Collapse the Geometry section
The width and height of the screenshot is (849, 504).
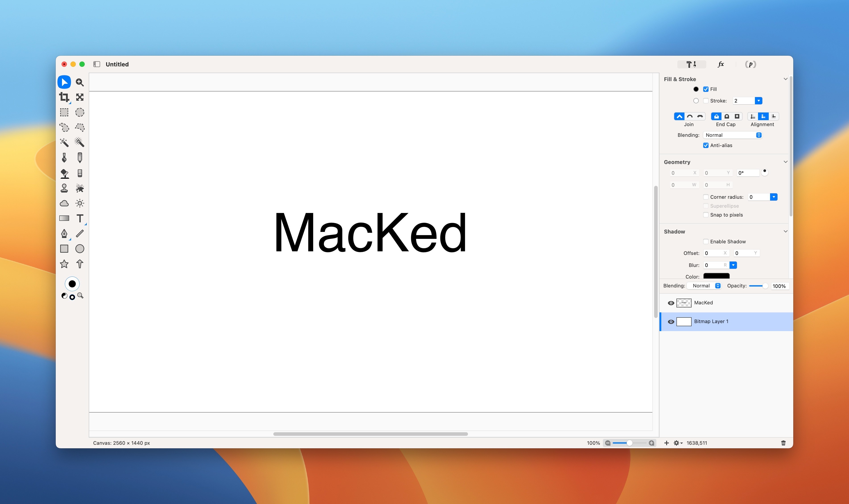click(x=785, y=162)
